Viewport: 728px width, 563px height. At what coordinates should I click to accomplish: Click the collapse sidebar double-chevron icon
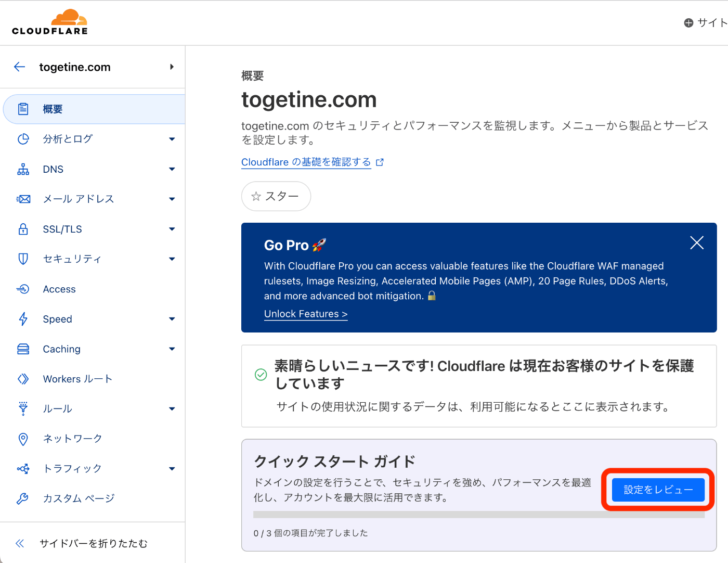tap(20, 543)
